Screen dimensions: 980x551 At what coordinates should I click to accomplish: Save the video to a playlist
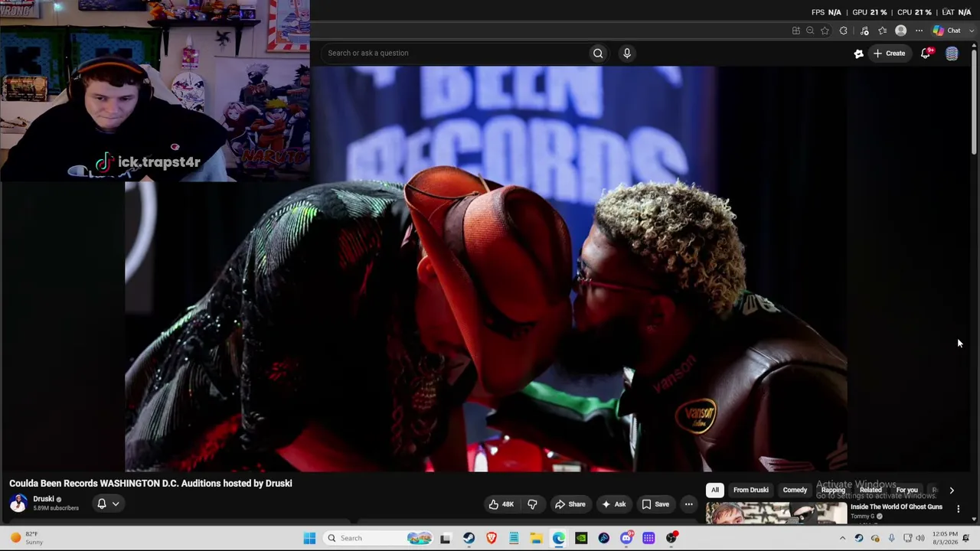[655, 504]
